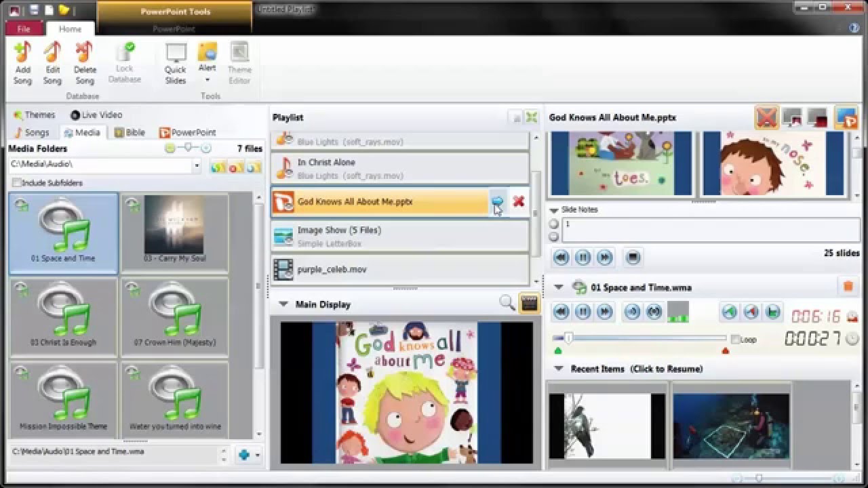Screen dimensions: 868x488
Task: Open the dropdown arrow beside the blue plus
Action: click(x=258, y=455)
